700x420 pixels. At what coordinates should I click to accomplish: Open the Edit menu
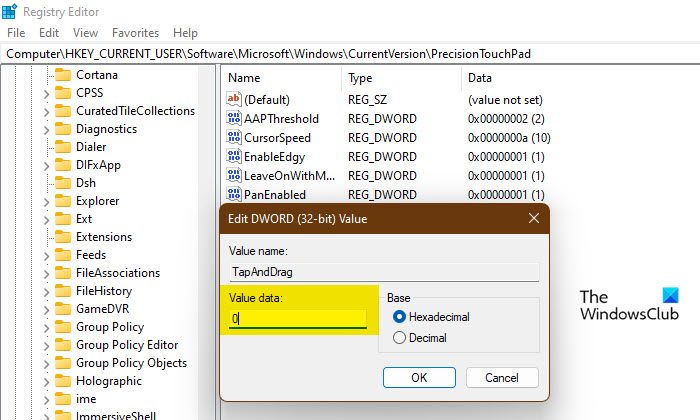[x=49, y=33]
